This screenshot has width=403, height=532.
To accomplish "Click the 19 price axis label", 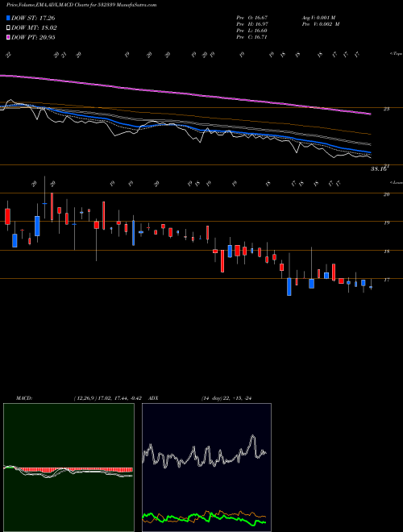I will pos(386,223).
